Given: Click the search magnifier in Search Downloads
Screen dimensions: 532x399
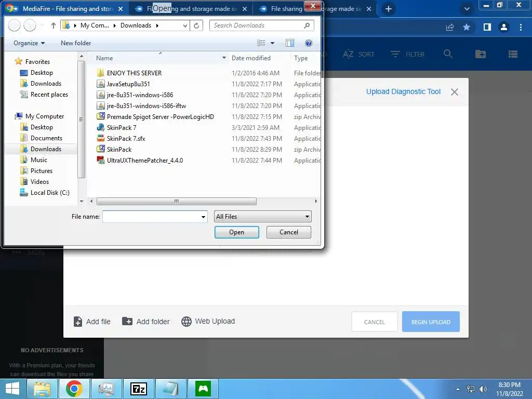Looking at the screenshot, I should click(307, 25).
